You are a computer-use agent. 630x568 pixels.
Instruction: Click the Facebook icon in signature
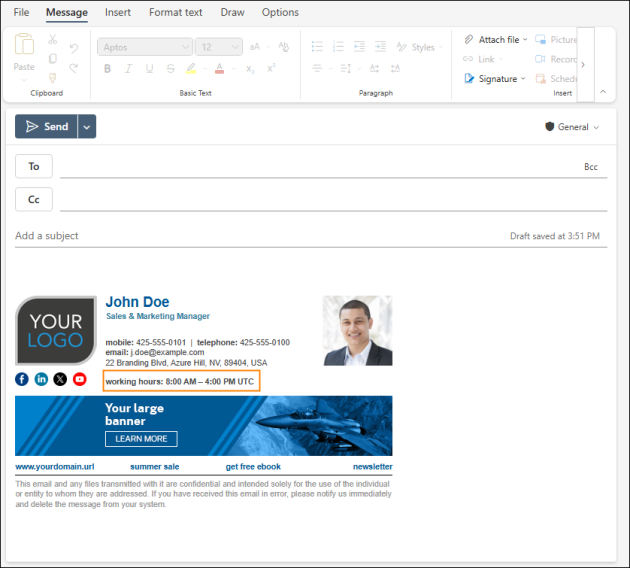click(x=22, y=379)
